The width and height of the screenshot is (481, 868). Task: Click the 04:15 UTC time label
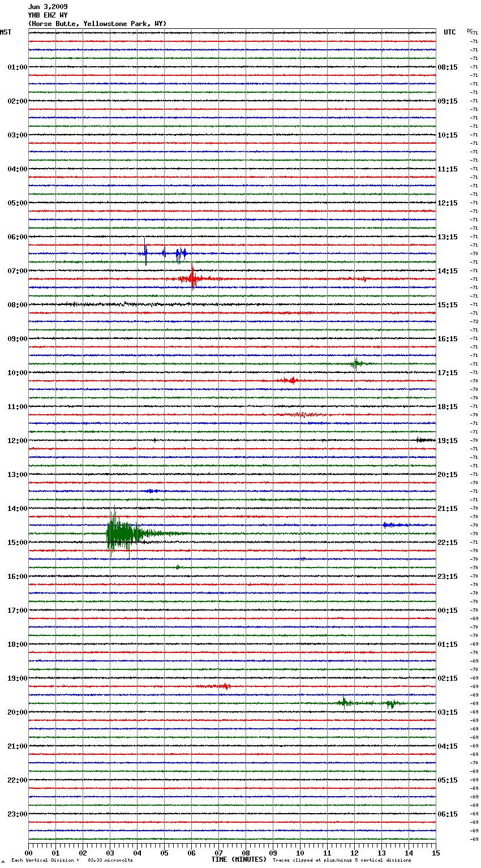(x=448, y=746)
